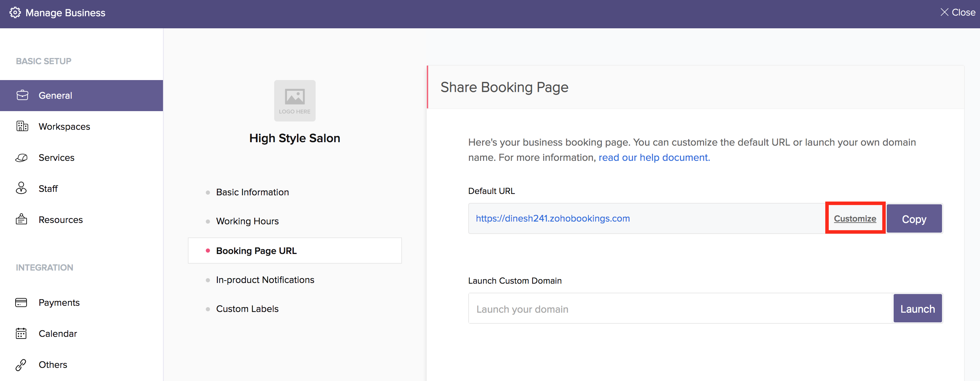Select the General briefcase icon
980x381 pixels.
click(x=22, y=95)
